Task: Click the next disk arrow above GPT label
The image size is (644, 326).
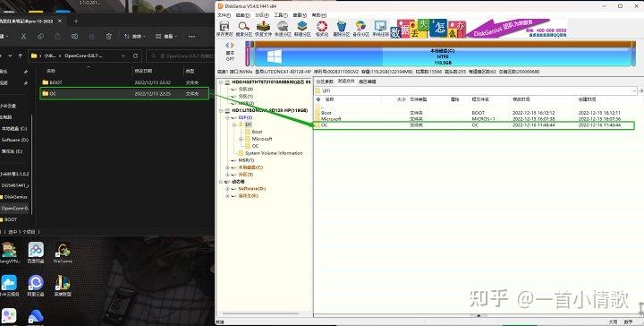Action: pos(233,45)
